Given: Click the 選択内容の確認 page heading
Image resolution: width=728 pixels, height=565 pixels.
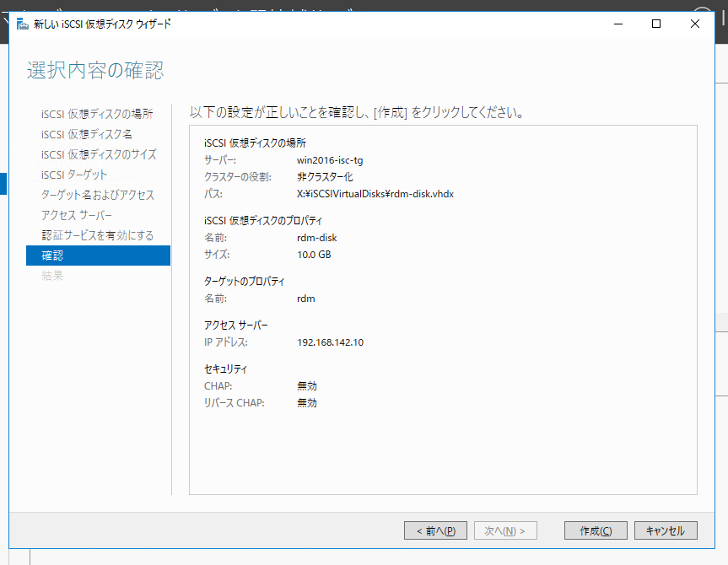Looking at the screenshot, I should 95,71.
